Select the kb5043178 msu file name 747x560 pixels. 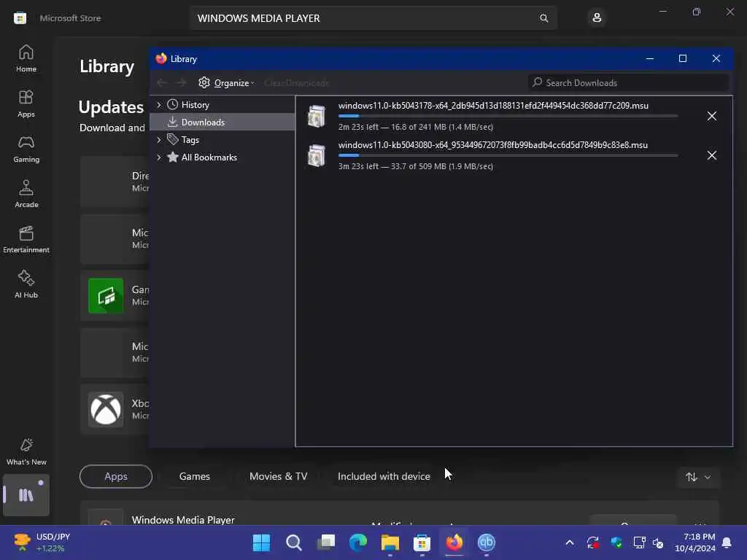pos(493,106)
